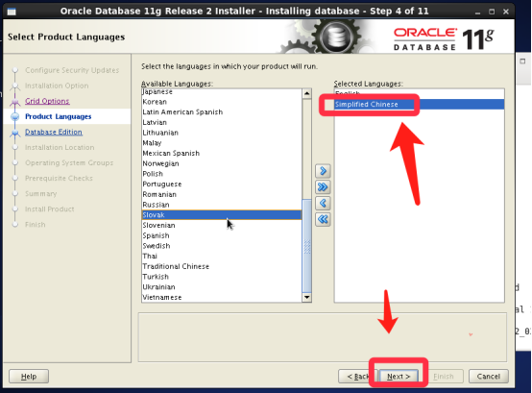Select Traditional Chinese language

click(222, 266)
